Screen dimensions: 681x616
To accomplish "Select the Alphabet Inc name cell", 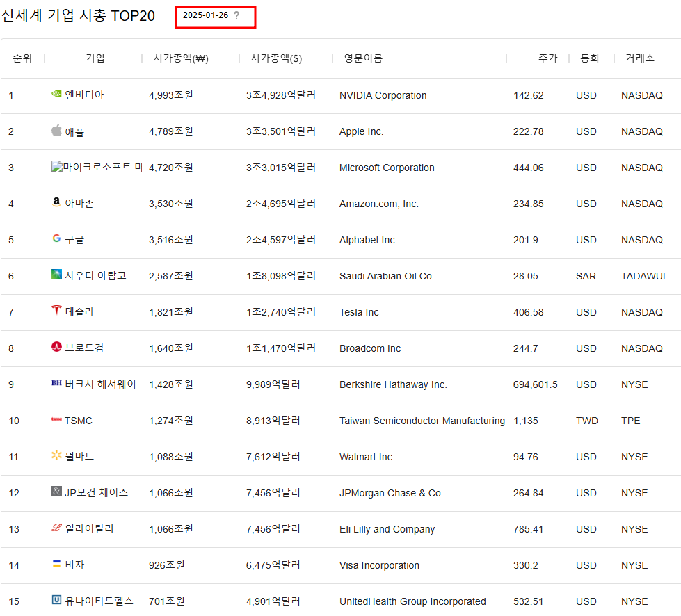I will 367,240.
